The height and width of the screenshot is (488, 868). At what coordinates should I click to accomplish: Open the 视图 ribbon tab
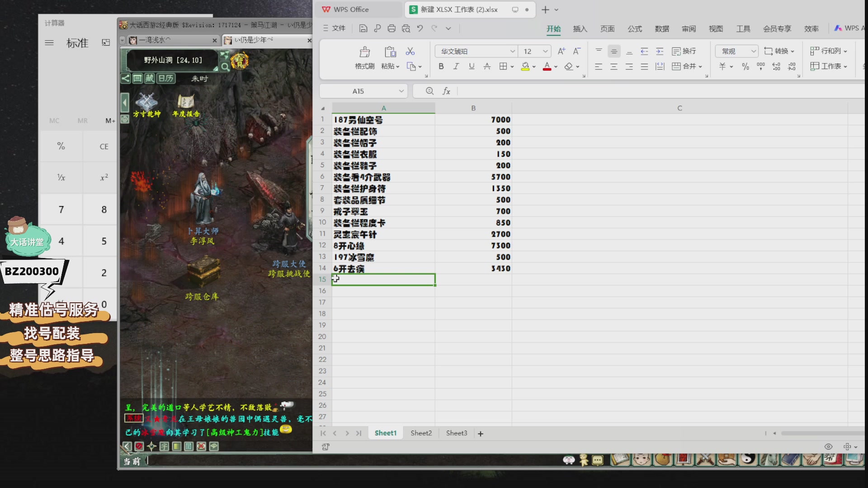coord(716,29)
